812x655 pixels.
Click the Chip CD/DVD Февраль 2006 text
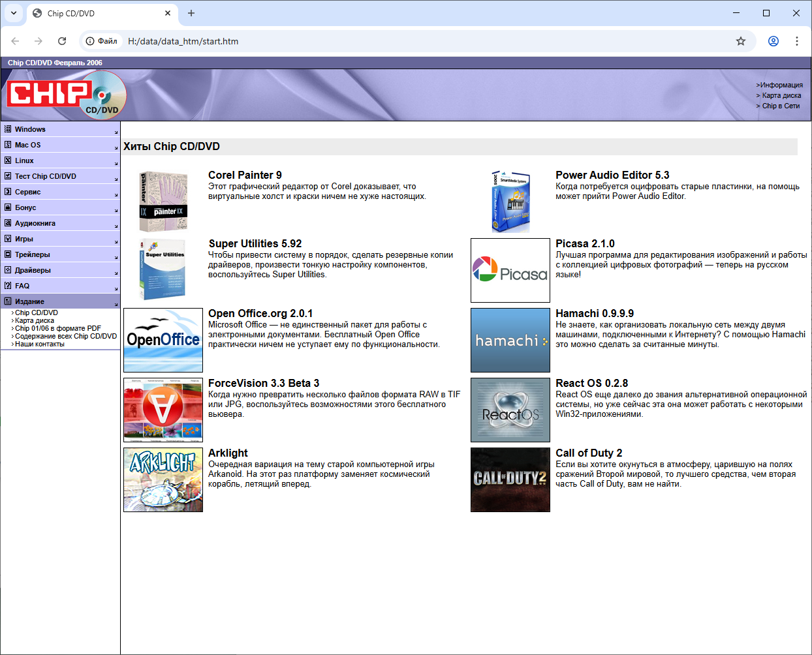(55, 63)
